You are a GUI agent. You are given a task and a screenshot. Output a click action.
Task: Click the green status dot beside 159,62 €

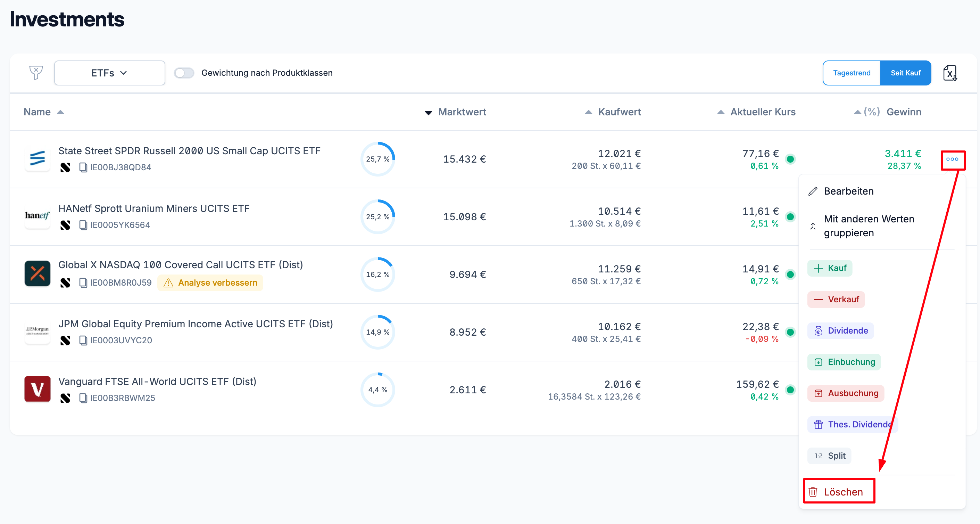pyautogui.click(x=790, y=390)
